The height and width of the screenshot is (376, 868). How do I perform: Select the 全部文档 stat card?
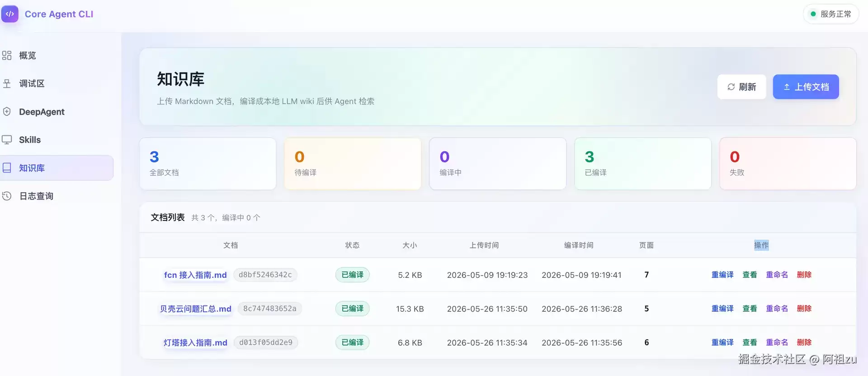click(208, 164)
